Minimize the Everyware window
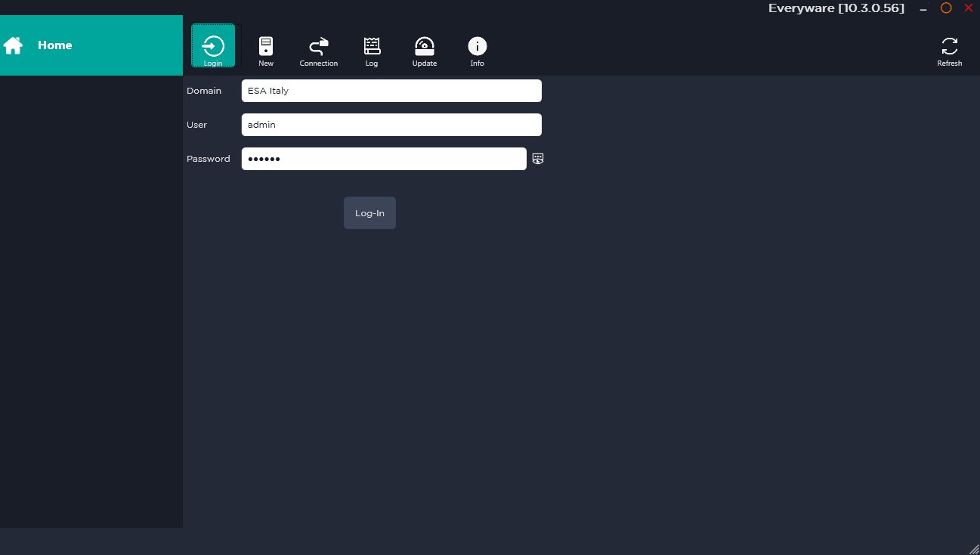The width and height of the screenshot is (980, 555). point(923,8)
